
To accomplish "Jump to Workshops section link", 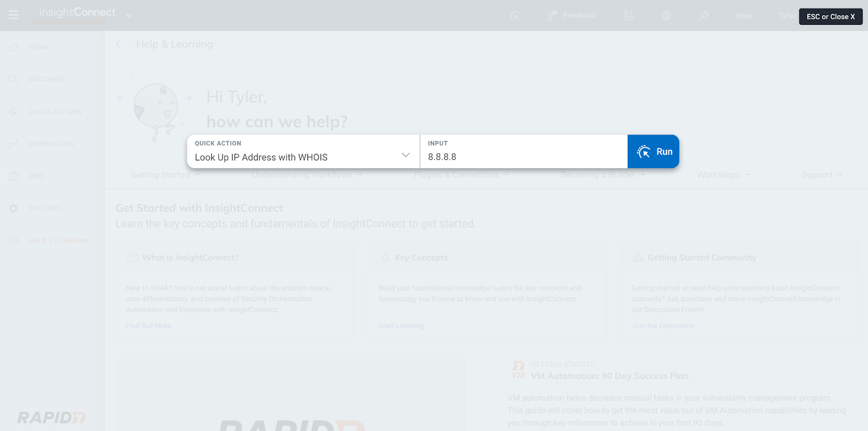I will click(x=723, y=175).
